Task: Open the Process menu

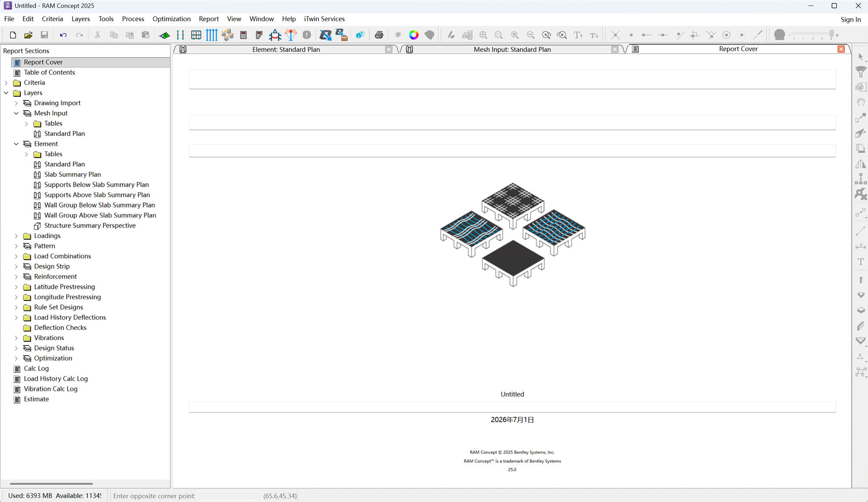Action: coord(133,19)
